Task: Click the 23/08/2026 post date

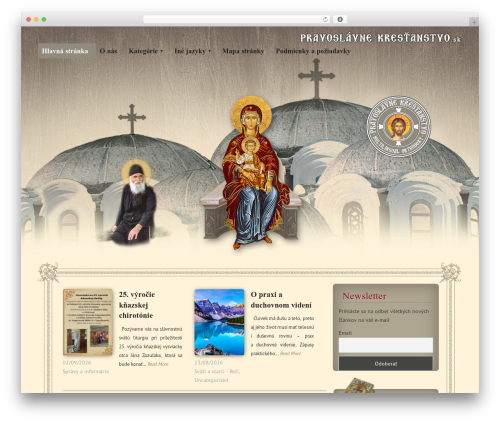Action: (x=209, y=363)
